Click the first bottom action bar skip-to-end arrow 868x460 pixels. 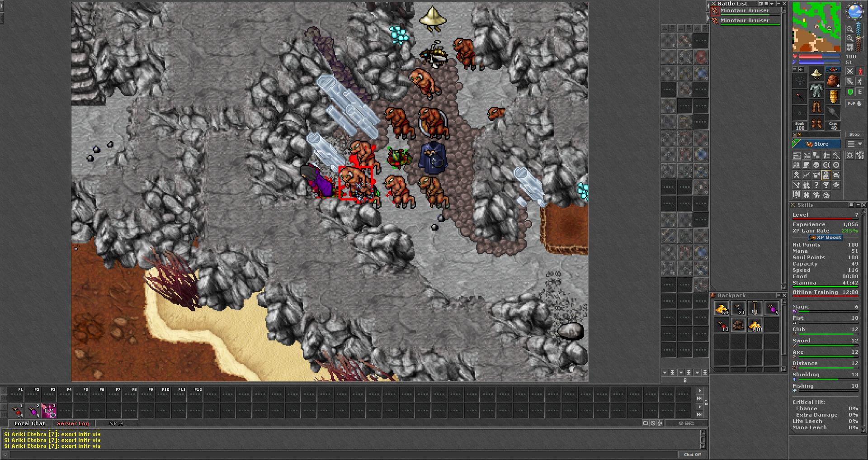point(700,398)
